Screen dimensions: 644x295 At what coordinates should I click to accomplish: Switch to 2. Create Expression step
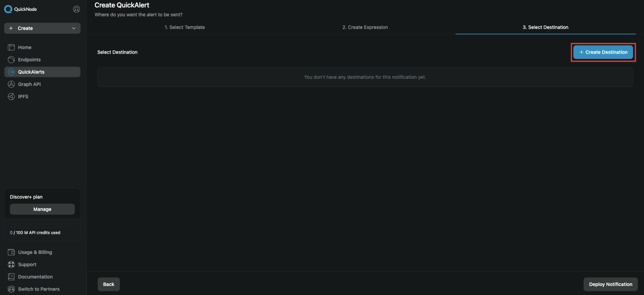pos(365,27)
